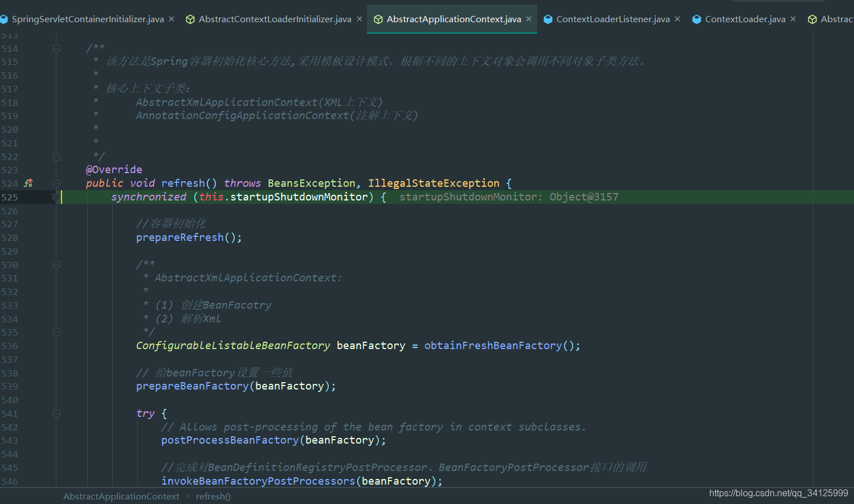Screen dimensions: 854x504
Task: Click the class icon on ContextLoaderListener.java tab
Action: [x=548, y=19]
